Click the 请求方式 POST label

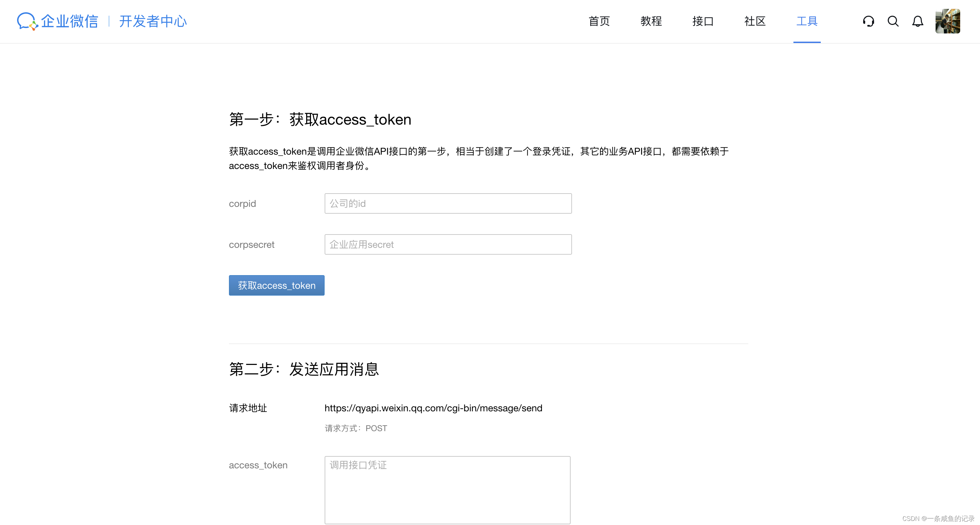(x=355, y=428)
